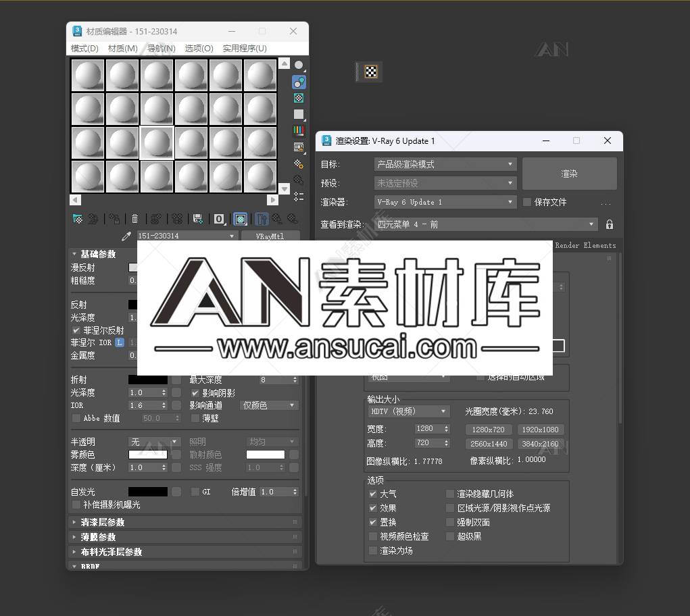Click the Get Material icon
The height and width of the screenshot is (616, 690).
(x=78, y=219)
